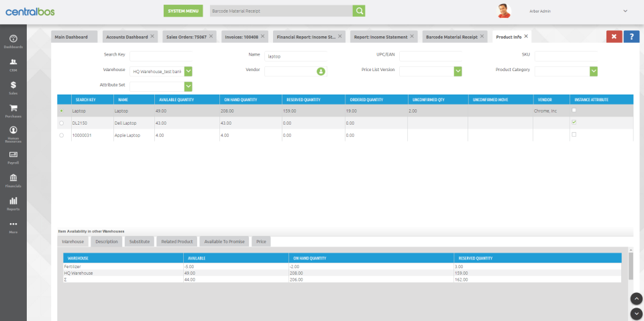
Task: Open the More ellipsis icon
Action: pos(13,224)
